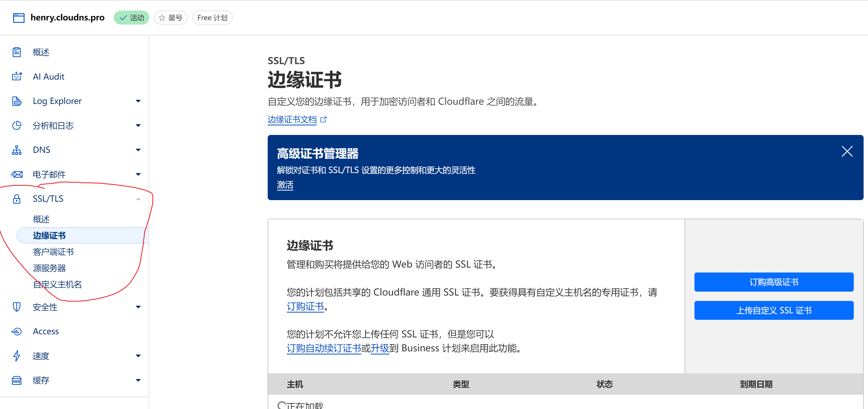Dismiss the 高级证书管理器 banner
Image resolution: width=868 pixels, height=409 pixels.
(847, 151)
